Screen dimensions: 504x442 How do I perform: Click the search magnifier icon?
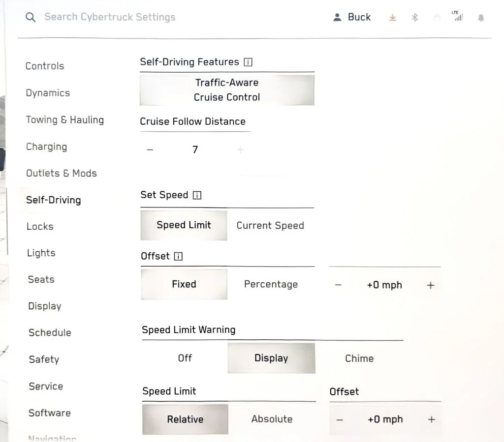31,17
